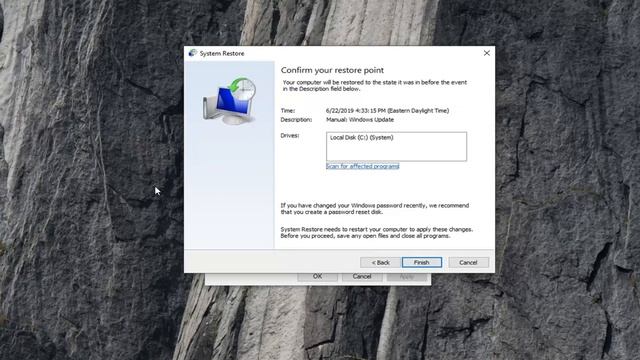This screenshot has height=360, width=640.
Task: Open Scan for affected programs link
Action: [362, 166]
